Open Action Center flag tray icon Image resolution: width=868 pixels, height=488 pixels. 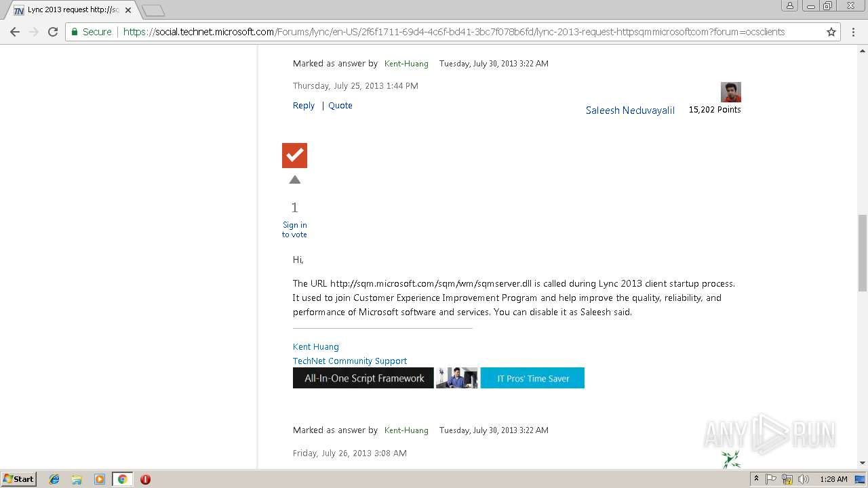tap(771, 479)
